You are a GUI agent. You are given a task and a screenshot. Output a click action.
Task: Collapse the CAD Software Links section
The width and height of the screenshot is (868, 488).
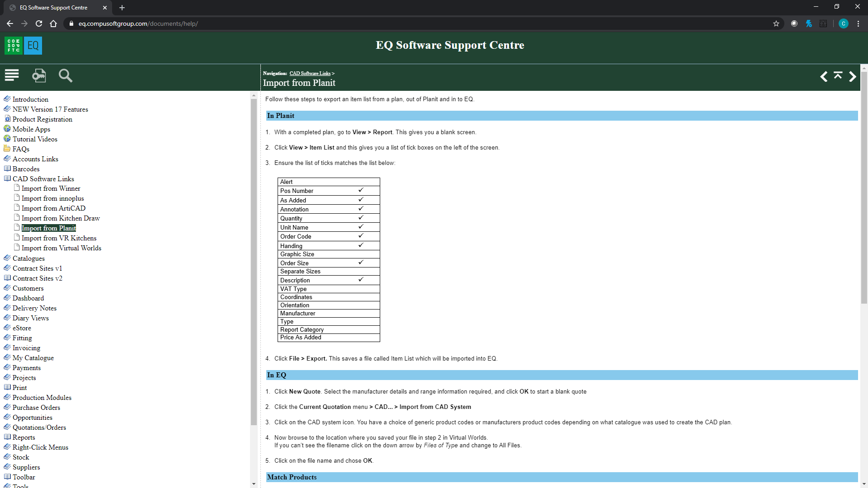(43, 178)
